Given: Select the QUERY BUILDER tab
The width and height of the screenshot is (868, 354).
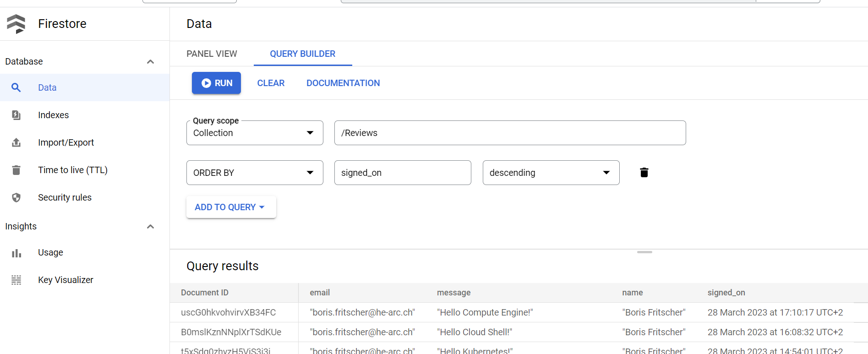Looking at the screenshot, I should pos(302,54).
